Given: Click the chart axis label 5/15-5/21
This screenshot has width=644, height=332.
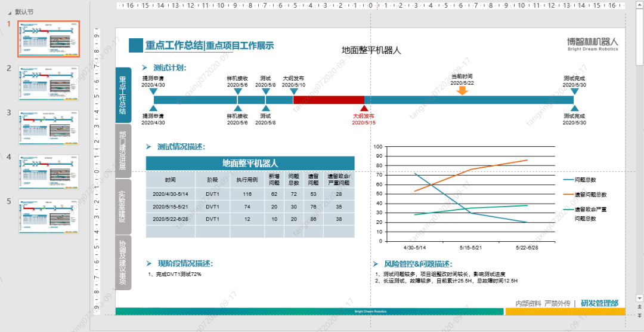Looking at the screenshot, I should pyautogui.click(x=470, y=248).
